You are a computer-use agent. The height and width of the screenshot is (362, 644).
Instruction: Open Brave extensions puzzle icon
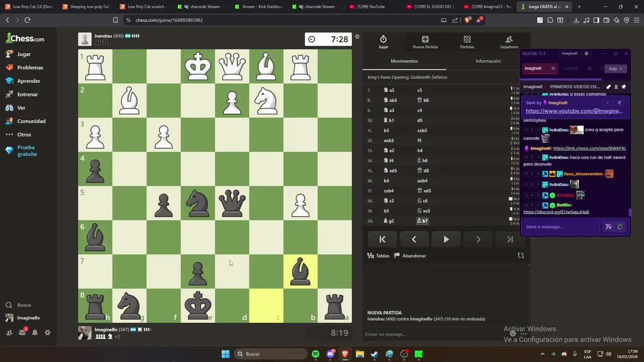550,20
